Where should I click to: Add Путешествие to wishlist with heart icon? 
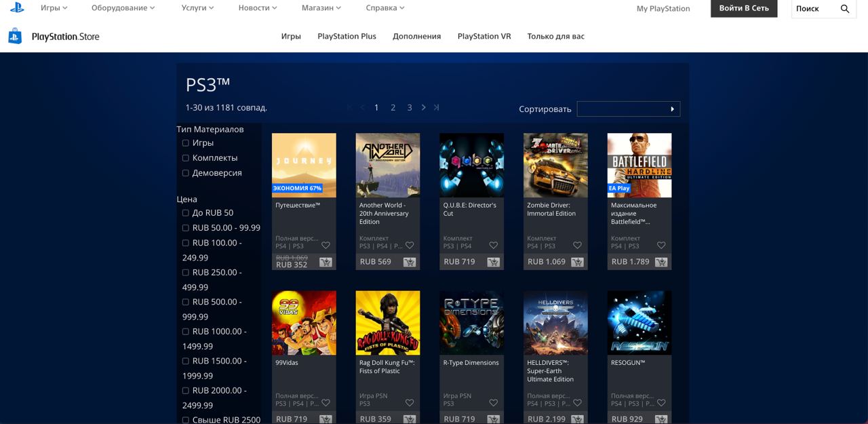pyautogui.click(x=325, y=246)
